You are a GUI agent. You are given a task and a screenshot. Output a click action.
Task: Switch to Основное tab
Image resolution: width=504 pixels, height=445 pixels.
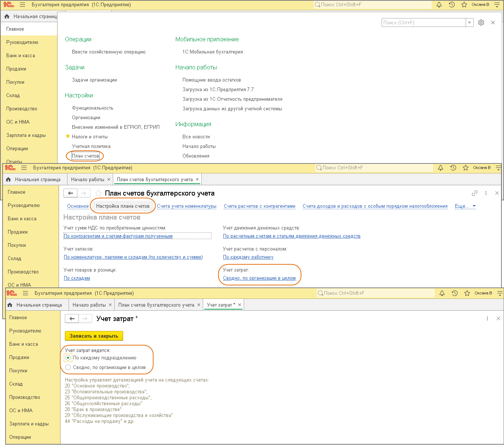click(x=78, y=206)
